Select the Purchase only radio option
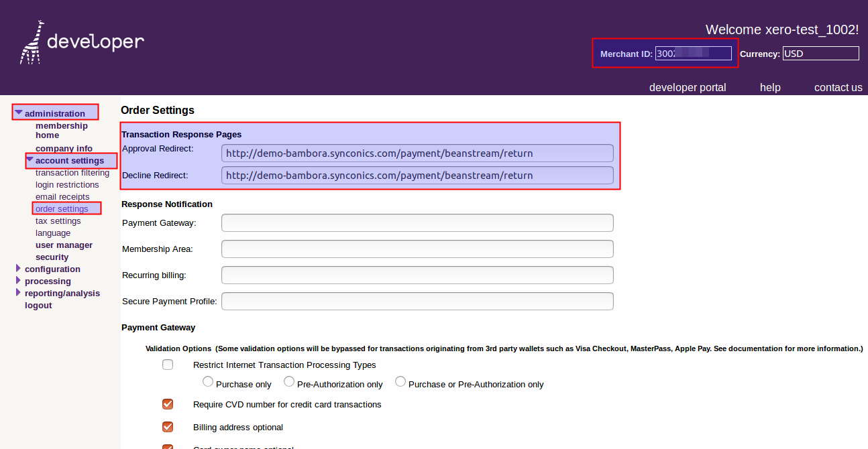Image resolution: width=868 pixels, height=449 pixels. [x=209, y=382]
